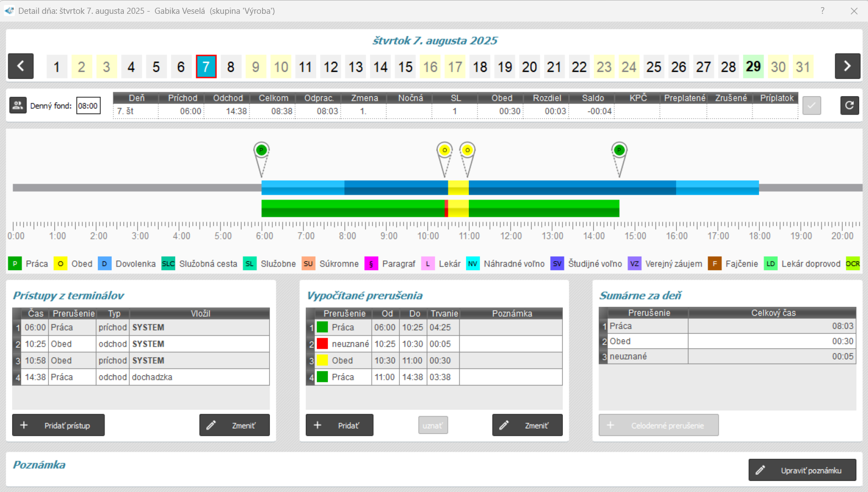Click the Denný fond time field

88,106
